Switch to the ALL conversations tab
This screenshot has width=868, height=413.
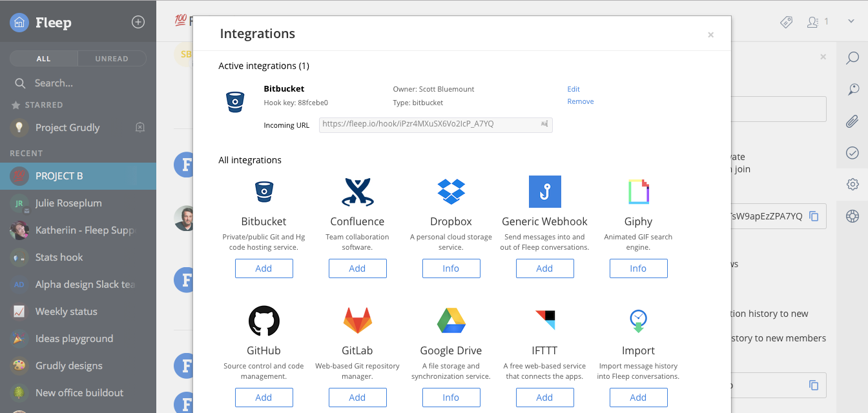(x=43, y=59)
